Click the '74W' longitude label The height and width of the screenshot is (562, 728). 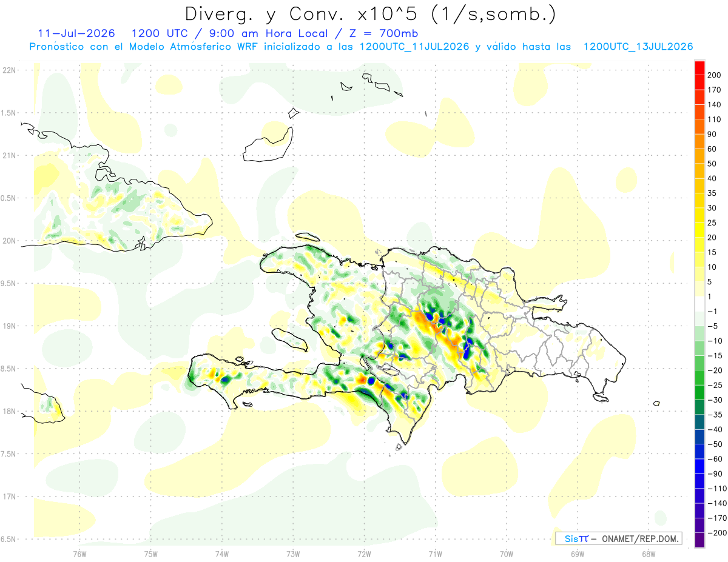221,553
